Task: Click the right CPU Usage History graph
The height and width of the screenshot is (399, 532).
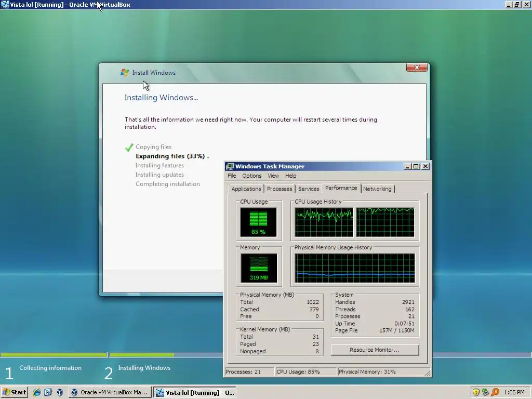Action: click(x=385, y=222)
